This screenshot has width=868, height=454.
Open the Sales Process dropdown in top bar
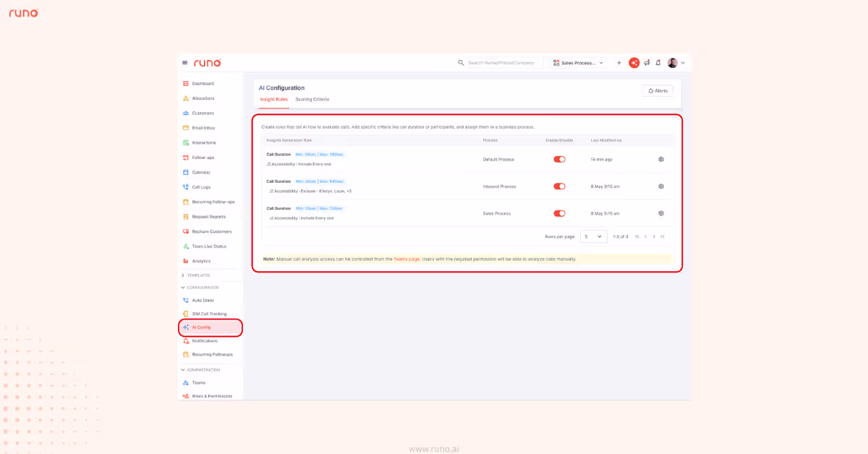point(577,63)
